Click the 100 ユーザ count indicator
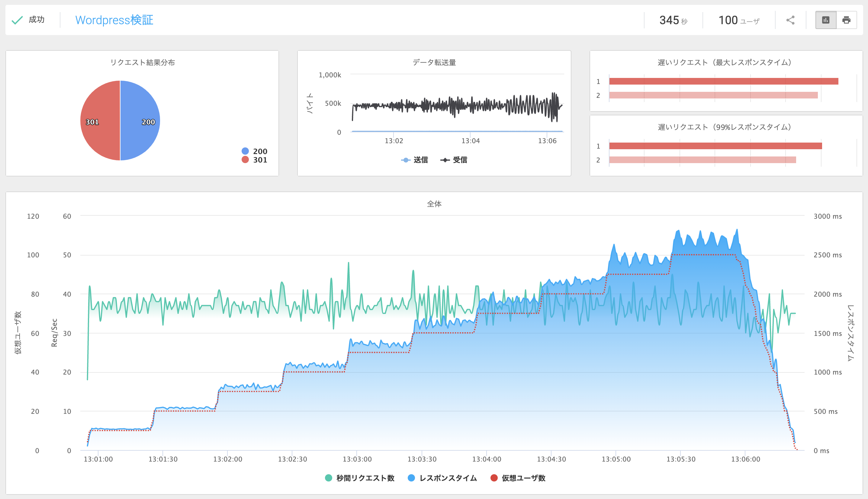Viewport: 868px width, 499px height. click(739, 20)
